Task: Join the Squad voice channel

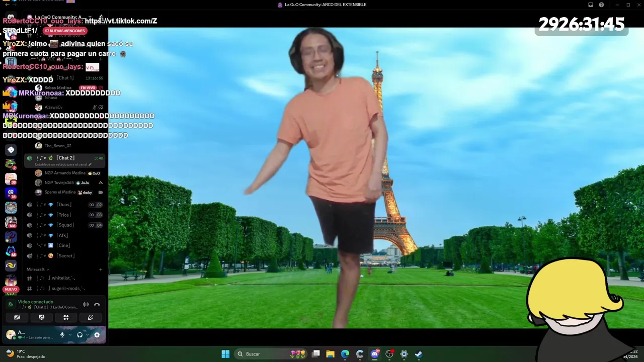Action: [64, 225]
